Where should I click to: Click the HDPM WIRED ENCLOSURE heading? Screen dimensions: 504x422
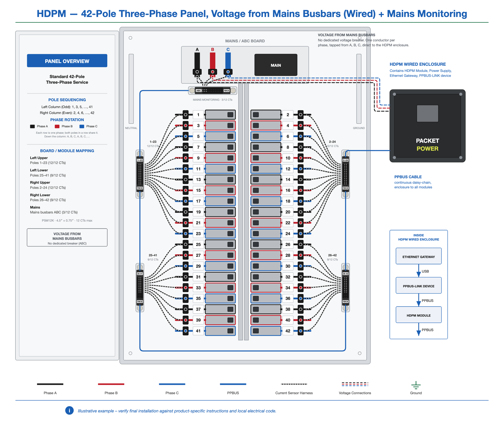coord(418,64)
